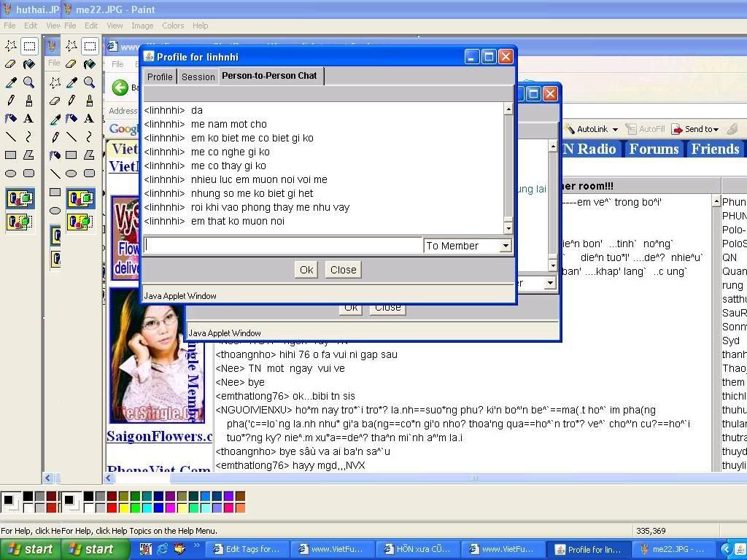Viewport: 747px width, 560px height.
Task: Switch to the HÔN xưa CŨ... taskbar window
Action: (x=417, y=549)
